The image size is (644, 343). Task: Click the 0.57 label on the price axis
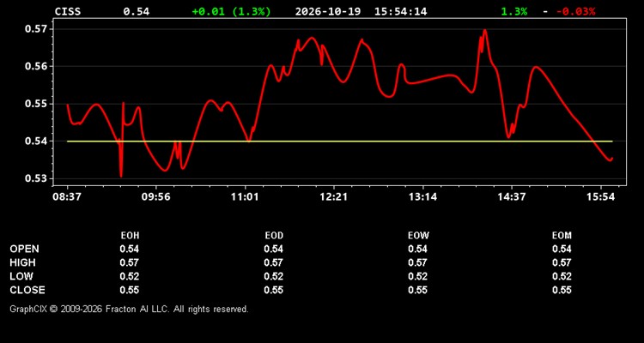[36, 29]
